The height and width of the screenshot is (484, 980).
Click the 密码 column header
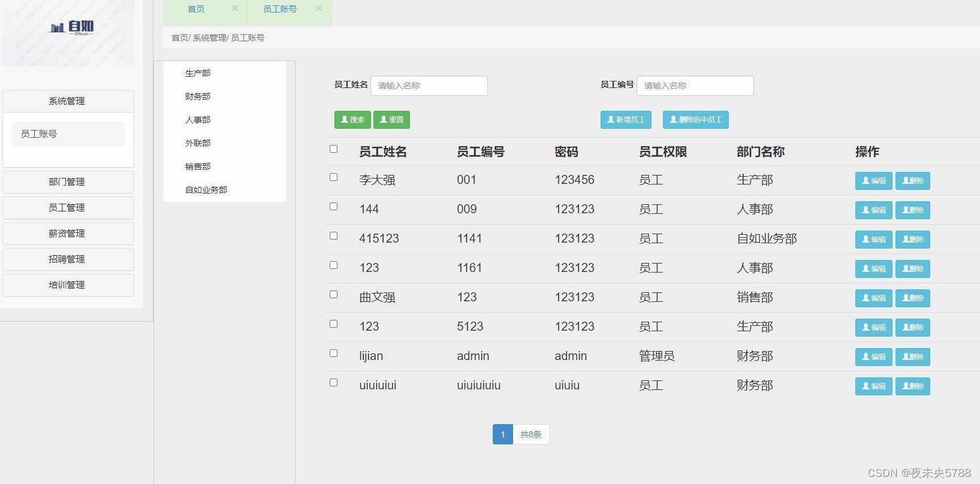click(566, 152)
